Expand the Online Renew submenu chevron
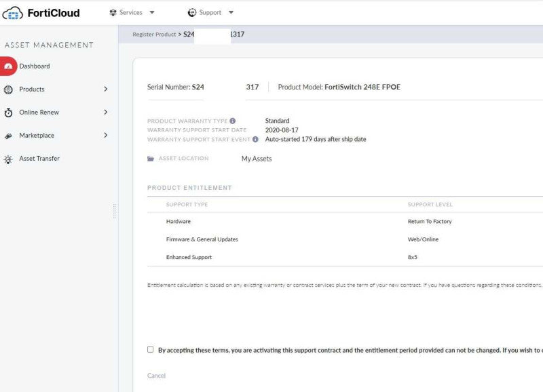The width and height of the screenshot is (543, 392). tap(106, 112)
